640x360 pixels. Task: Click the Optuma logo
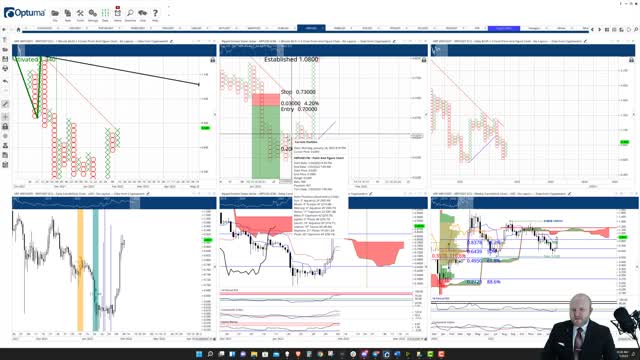(x=24, y=13)
